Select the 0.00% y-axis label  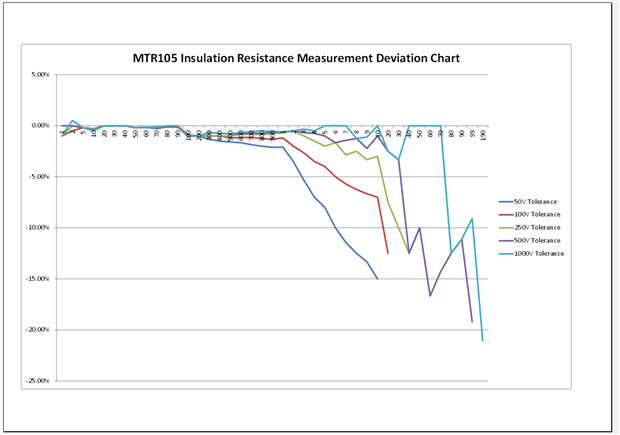(x=41, y=126)
